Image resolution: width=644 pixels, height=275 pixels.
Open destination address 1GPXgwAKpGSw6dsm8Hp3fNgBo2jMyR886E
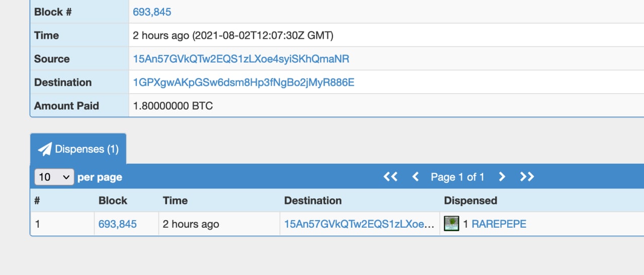(244, 82)
